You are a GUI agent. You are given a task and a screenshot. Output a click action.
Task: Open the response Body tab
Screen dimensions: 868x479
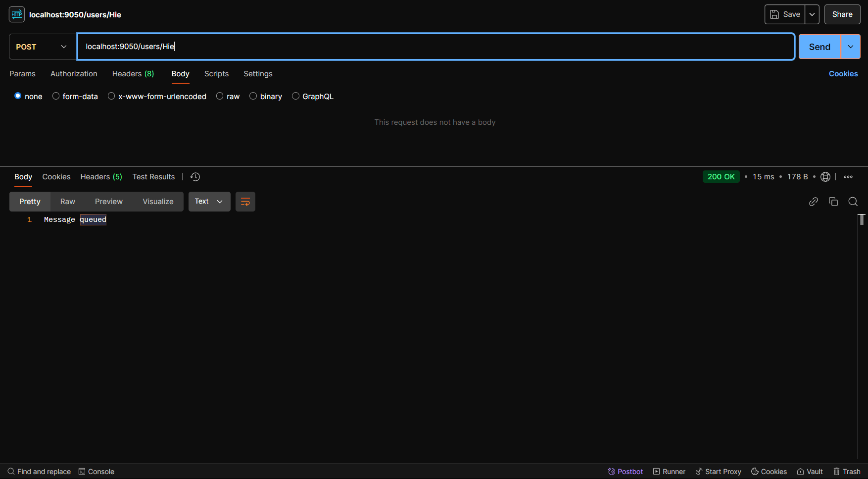[23, 177]
